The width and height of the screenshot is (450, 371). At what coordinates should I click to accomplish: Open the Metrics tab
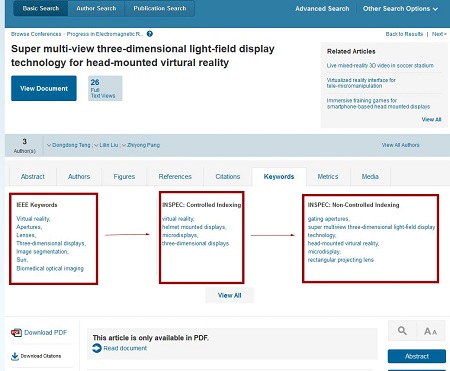(328, 176)
